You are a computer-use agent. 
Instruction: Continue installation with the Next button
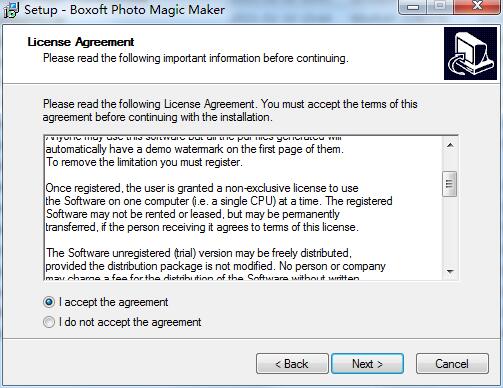click(x=367, y=364)
